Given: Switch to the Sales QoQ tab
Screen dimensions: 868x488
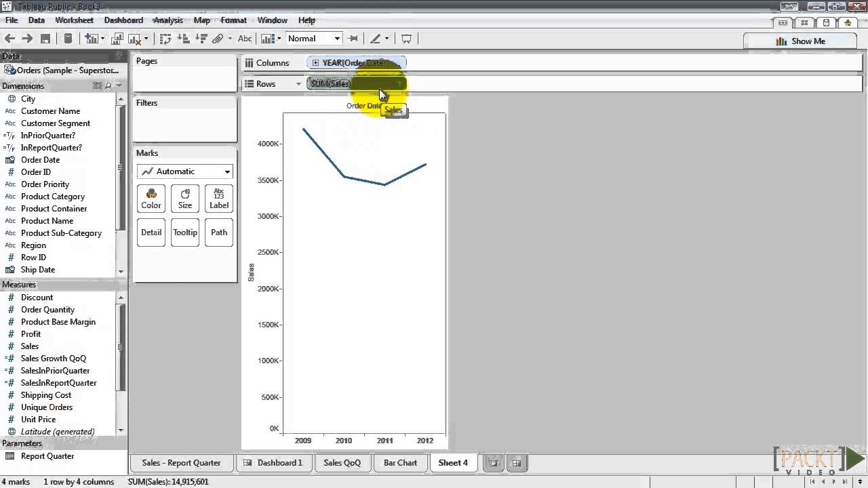Looking at the screenshot, I should coord(342,463).
